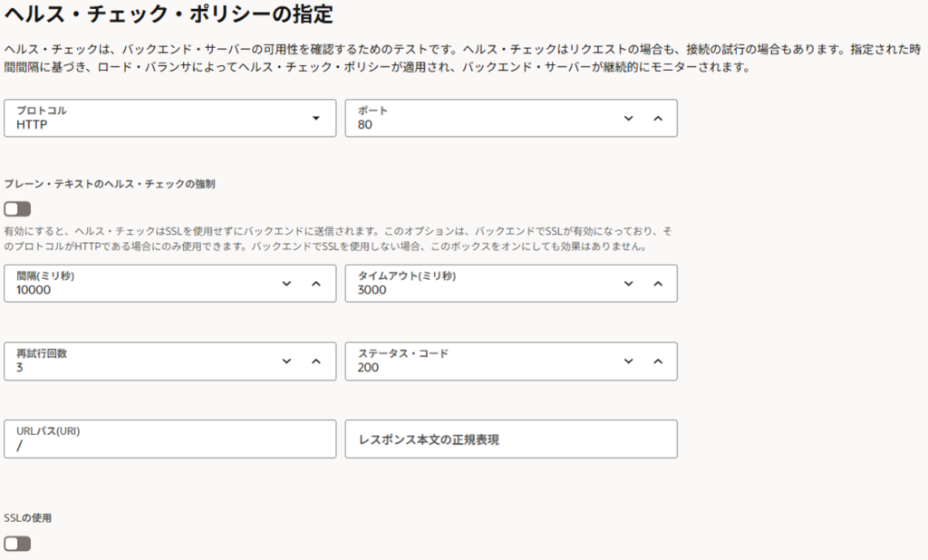Click the URLパス(URI) input field

pyautogui.click(x=169, y=439)
